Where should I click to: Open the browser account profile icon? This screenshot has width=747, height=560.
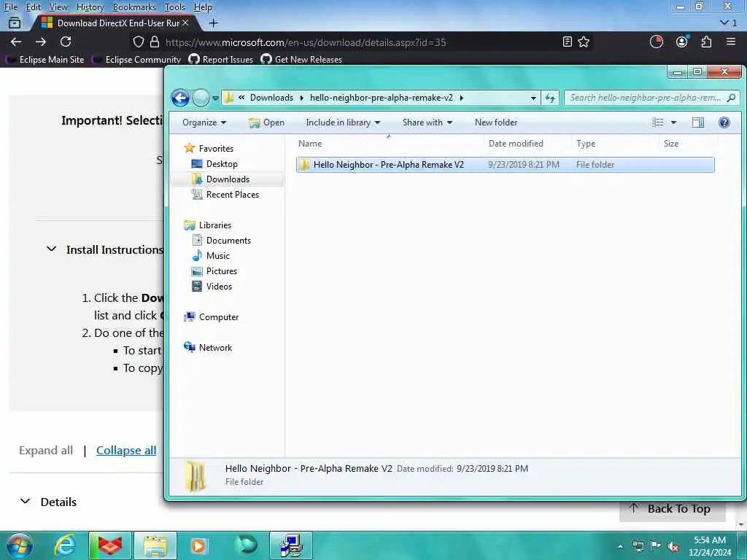682,42
